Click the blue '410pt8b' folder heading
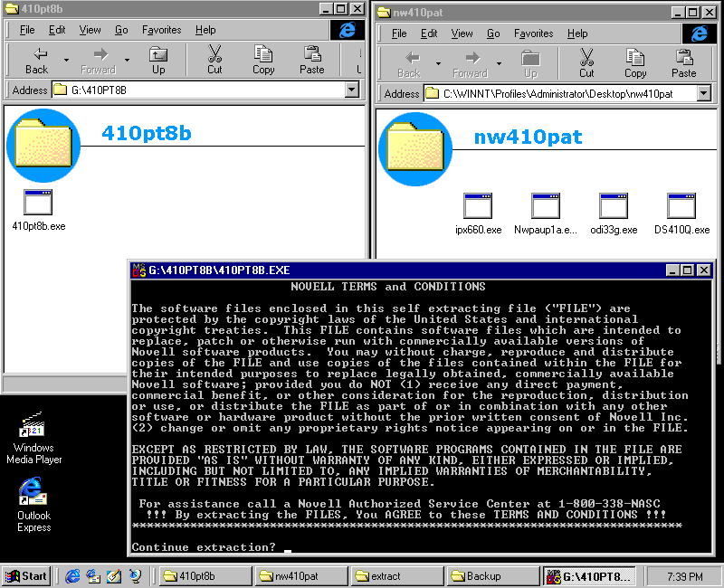The image size is (724, 588). (147, 133)
